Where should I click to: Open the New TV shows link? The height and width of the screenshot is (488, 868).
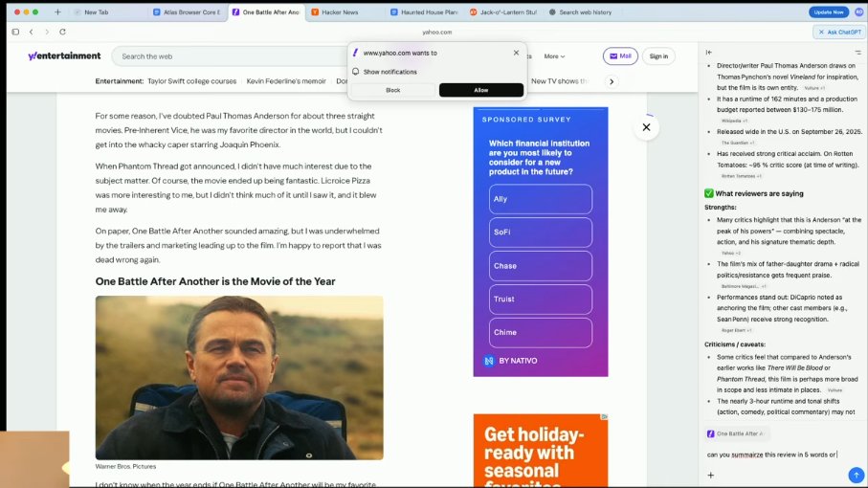559,81
